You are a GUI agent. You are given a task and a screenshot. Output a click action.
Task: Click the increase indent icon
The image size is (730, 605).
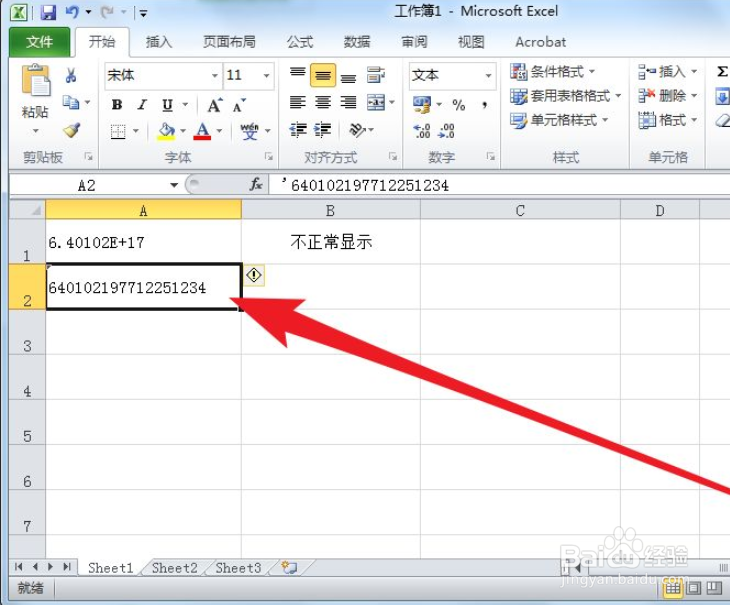click(x=323, y=130)
